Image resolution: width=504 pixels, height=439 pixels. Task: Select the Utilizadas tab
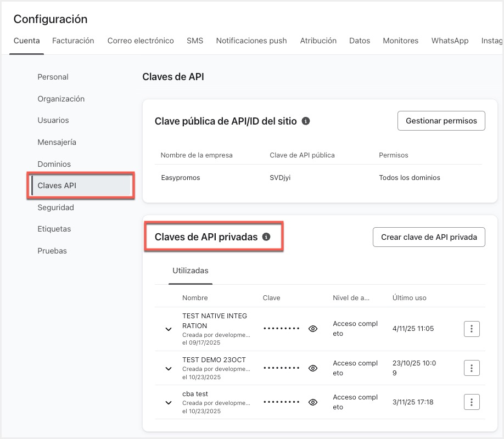point(190,271)
